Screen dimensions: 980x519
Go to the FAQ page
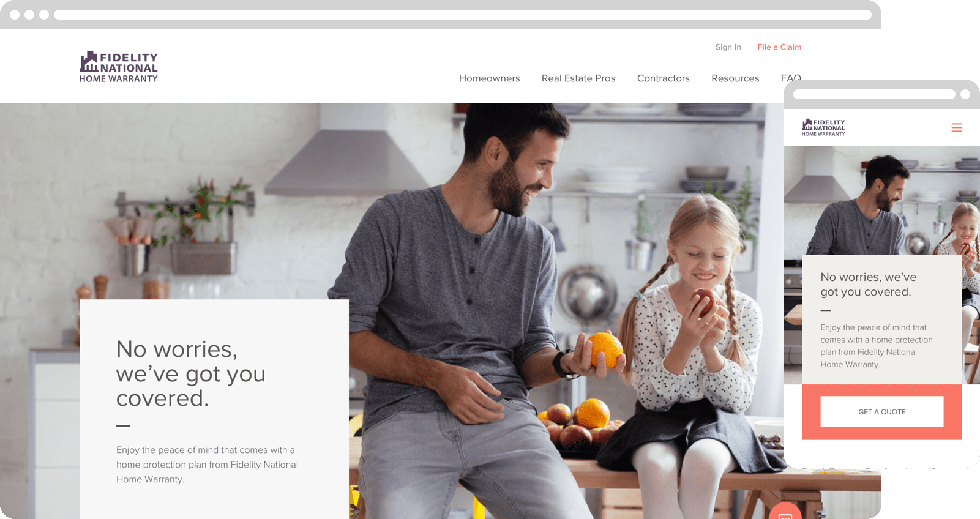[791, 78]
